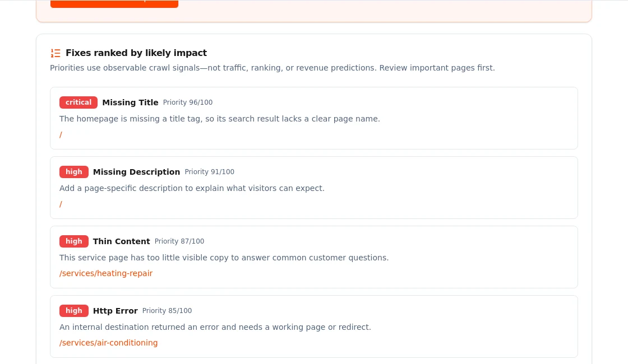
Task: Open the /services/air-conditioning link
Action: 109,343
